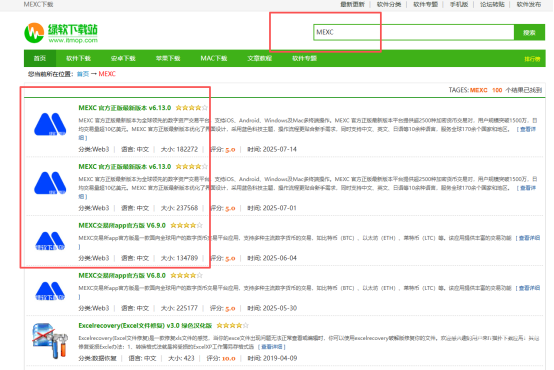Screen dimensions: 554x370
Task: Click the date 2025-05-30
Action: (280, 308)
